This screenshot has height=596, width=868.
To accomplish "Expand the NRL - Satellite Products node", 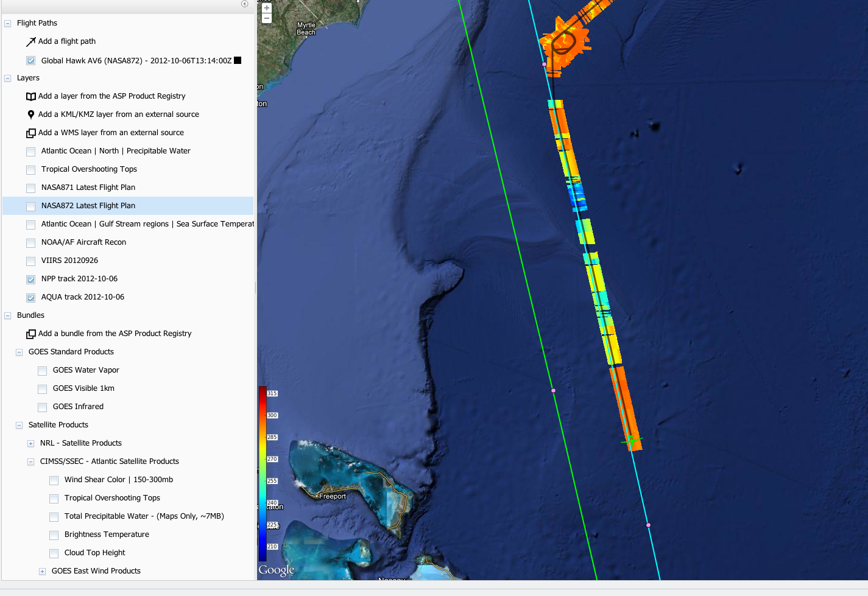I will [30, 444].
